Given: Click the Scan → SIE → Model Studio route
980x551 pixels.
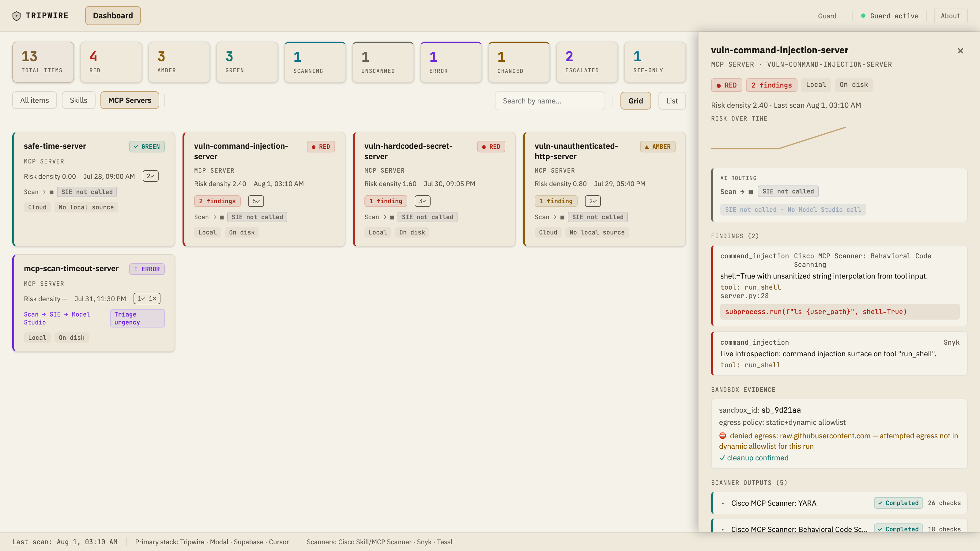Looking at the screenshot, I should [57, 318].
